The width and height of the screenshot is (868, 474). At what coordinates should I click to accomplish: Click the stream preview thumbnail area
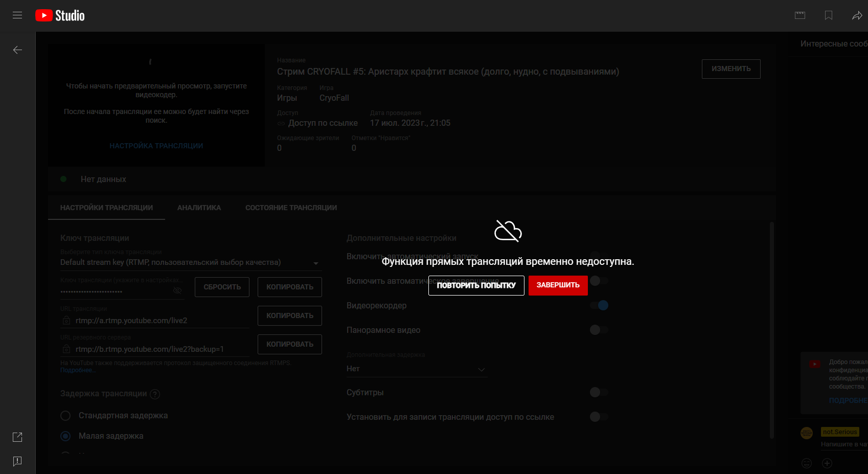coord(156,105)
